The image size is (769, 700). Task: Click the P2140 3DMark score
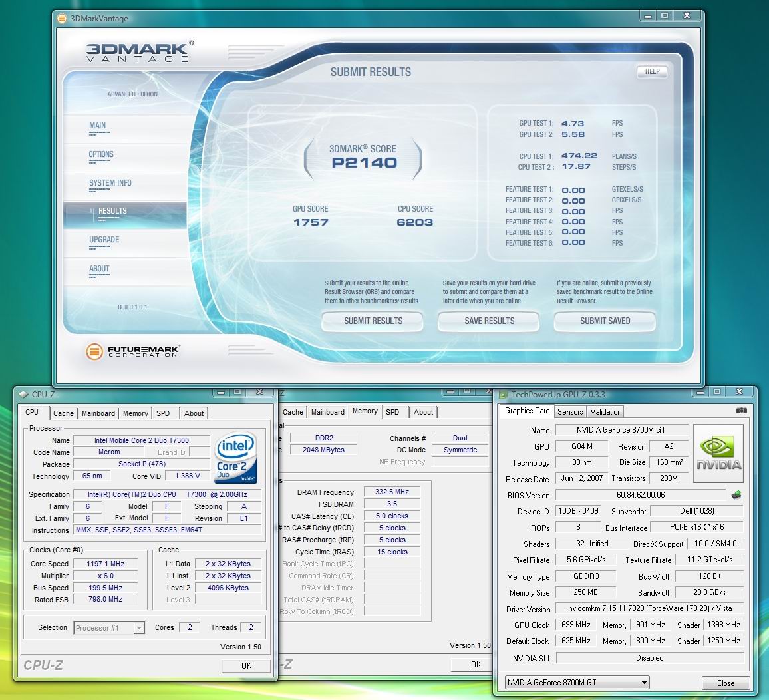point(364,163)
